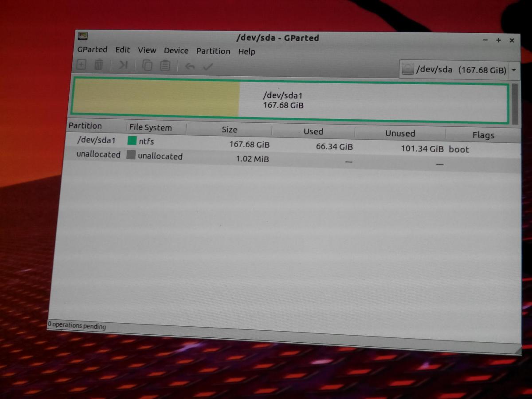The height and width of the screenshot is (399, 532).
Task: Click the GParted window title icon
Action: pos(83,36)
